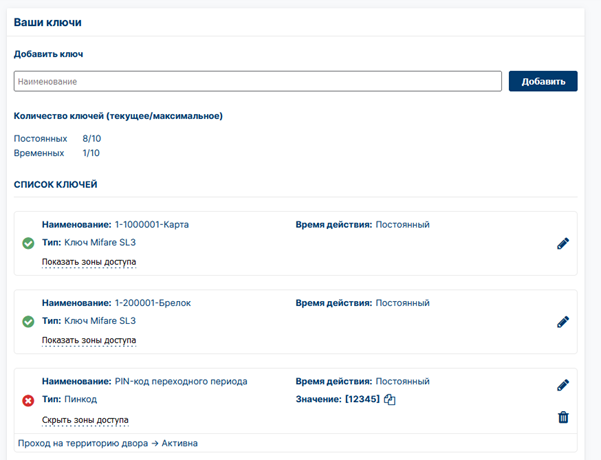Edit the PIN-код переходного периода key
The height and width of the screenshot is (460, 601).
563,385
